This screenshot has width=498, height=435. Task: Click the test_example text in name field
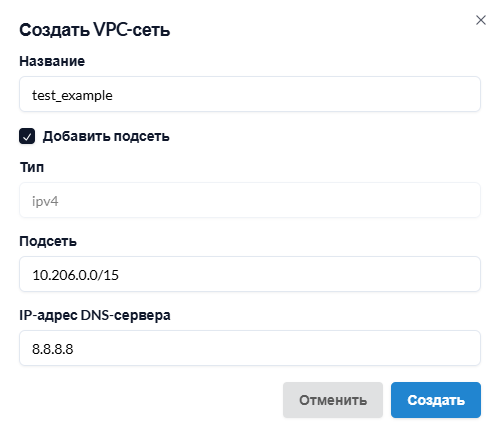pos(72,95)
